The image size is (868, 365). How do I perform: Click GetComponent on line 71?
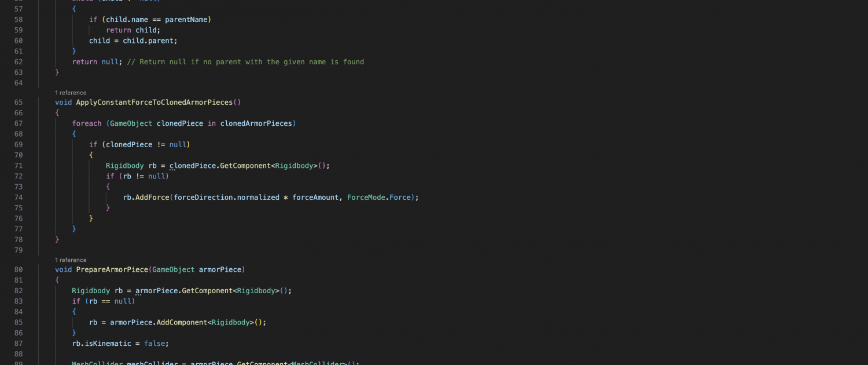245,166
